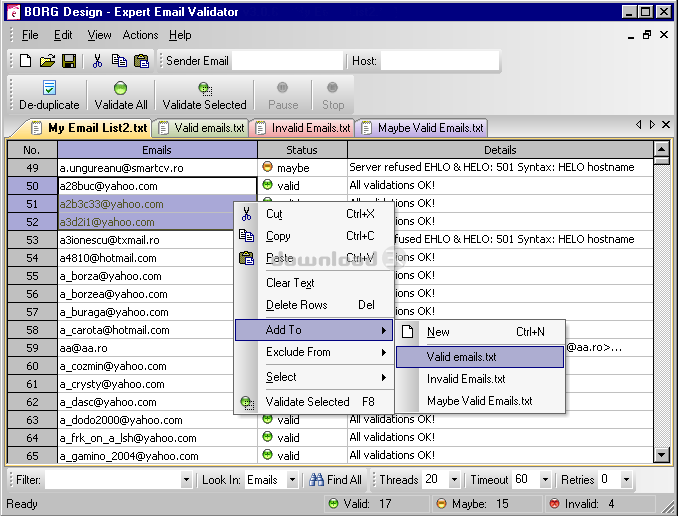This screenshot has height=516, width=678.
Task: Click the valid status icon in row 65
Action: point(268,455)
